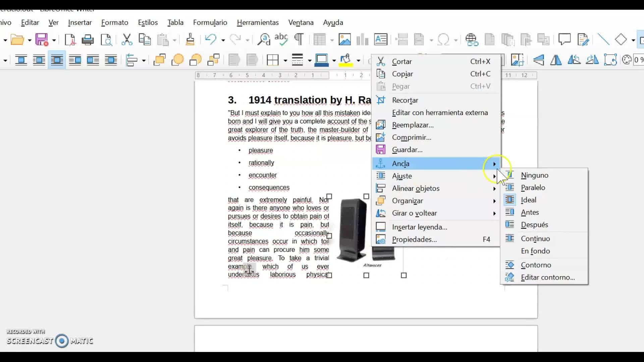The width and height of the screenshot is (644, 362).
Task: Click the Insert Image toolbar icon
Action: (x=344, y=40)
